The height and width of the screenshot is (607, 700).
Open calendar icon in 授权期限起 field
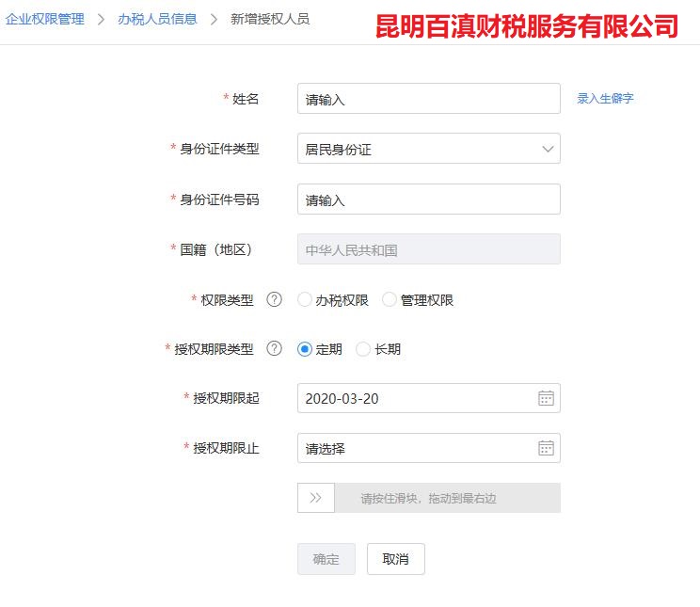546,398
